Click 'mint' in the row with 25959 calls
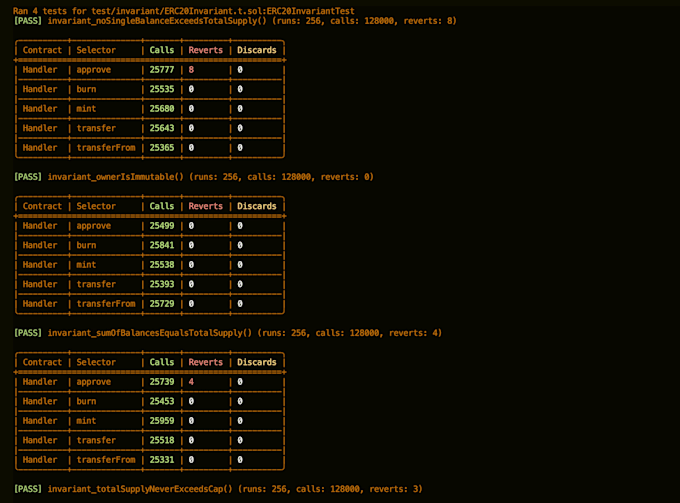 click(x=86, y=421)
